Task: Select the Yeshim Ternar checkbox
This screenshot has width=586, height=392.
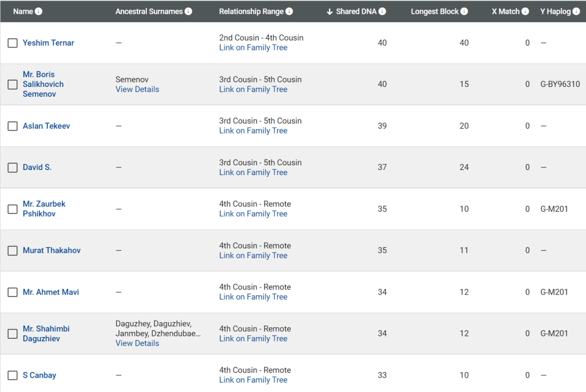Action: coord(13,43)
